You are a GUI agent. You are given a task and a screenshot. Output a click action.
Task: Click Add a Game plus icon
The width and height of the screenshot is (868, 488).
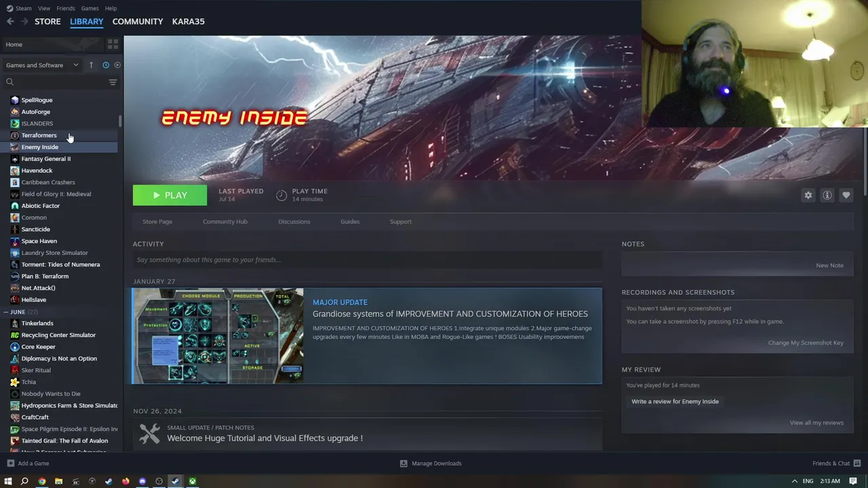click(x=10, y=464)
